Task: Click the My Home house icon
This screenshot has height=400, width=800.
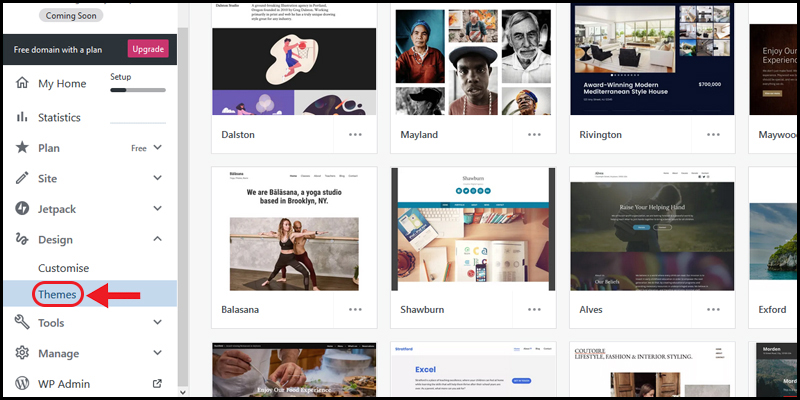Action: click(22, 83)
